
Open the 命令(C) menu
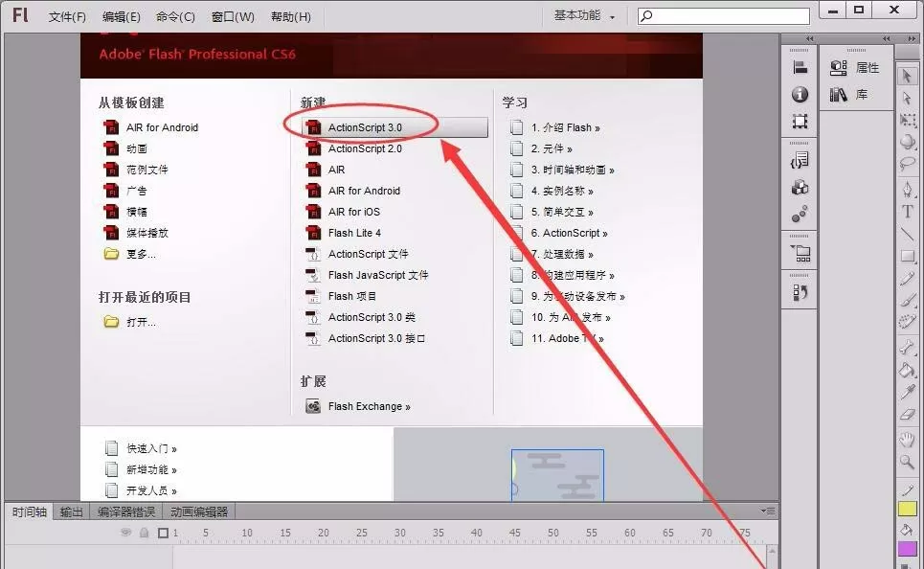(x=175, y=17)
